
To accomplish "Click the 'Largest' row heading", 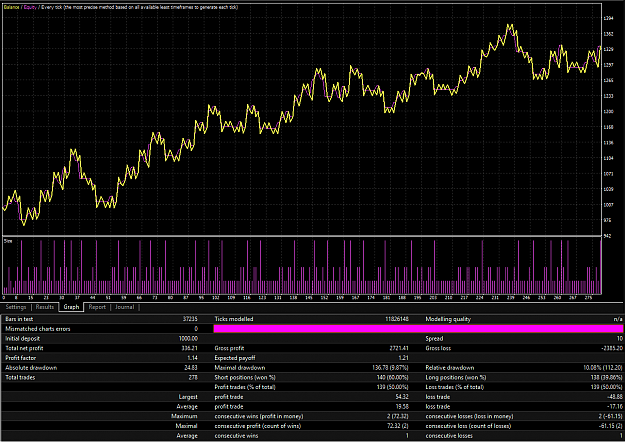I will pyautogui.click(x=188, y=397).
